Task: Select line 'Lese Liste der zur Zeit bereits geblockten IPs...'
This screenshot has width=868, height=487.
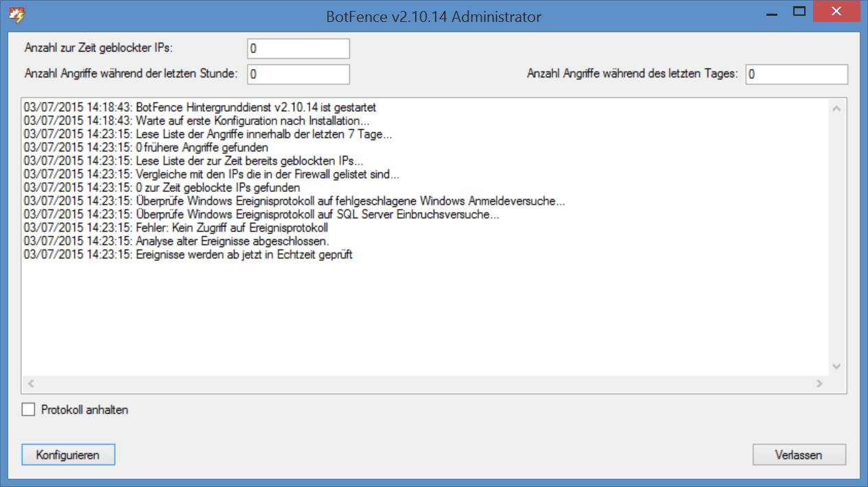Action: pyautogui.click(x=193, y=161)
